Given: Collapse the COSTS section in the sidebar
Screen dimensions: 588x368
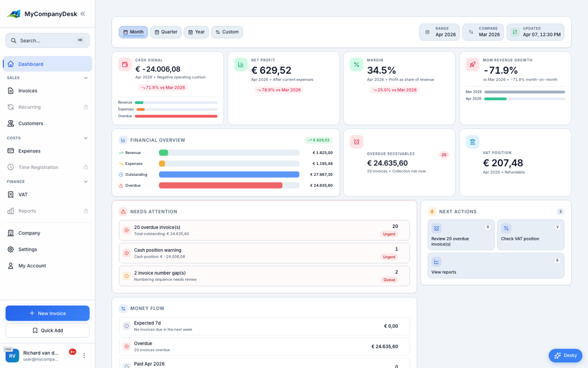Looking at the screenshot, I should [86, 138].
